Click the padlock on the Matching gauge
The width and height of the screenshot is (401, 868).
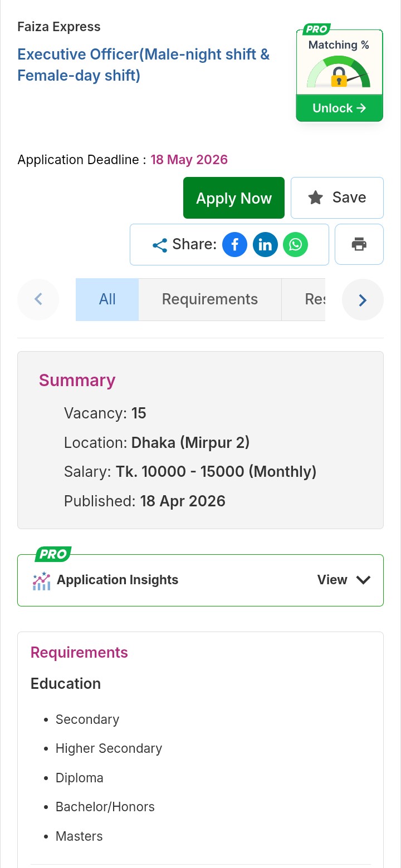tap(339, 78)
